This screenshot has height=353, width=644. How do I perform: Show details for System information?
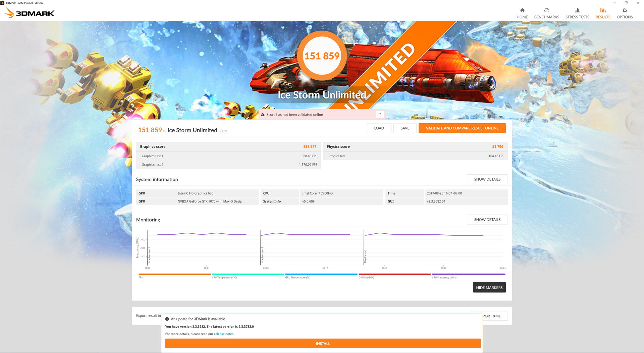point(487,179)
